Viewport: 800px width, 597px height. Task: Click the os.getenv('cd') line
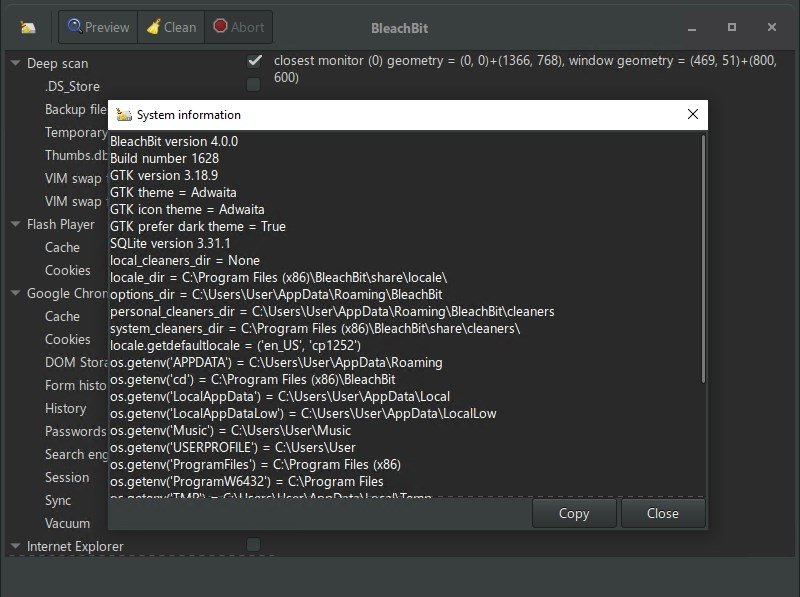253,380
